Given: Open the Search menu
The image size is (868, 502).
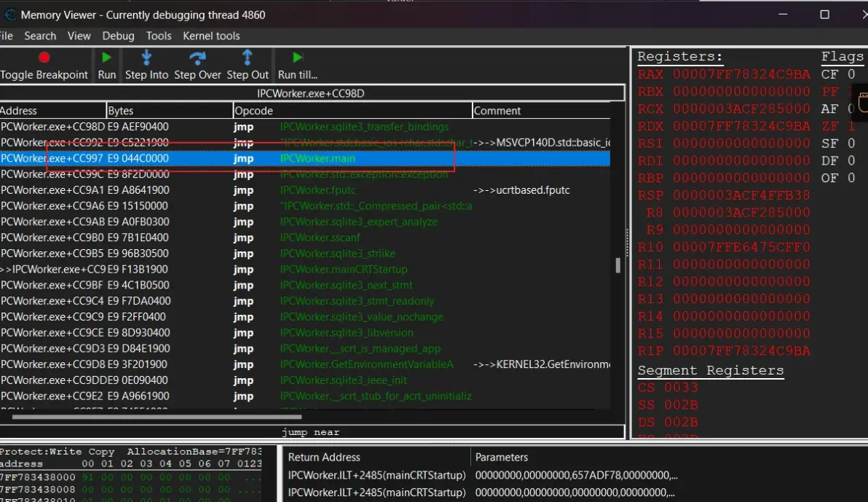Looking at the screenshot, I should [40, 36].
